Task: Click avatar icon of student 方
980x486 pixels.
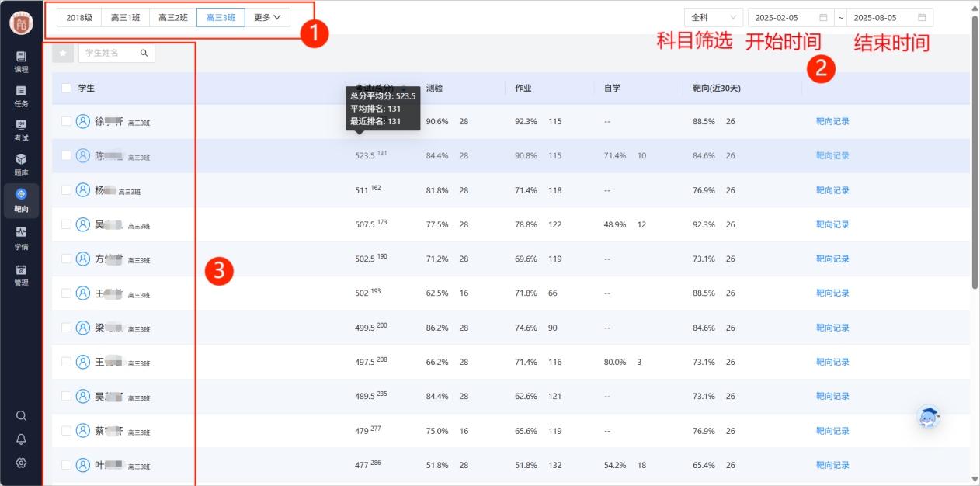Action: (x=83, y=259)
